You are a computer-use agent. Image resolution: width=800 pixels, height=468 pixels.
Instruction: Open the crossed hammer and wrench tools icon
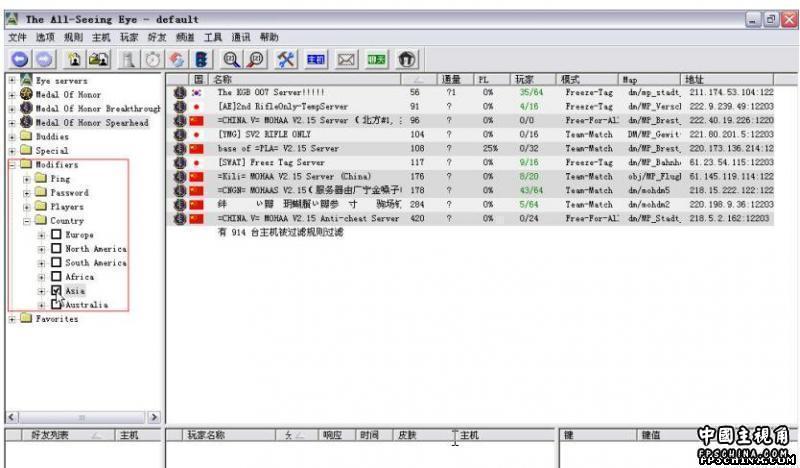click(x=286, y=60)
